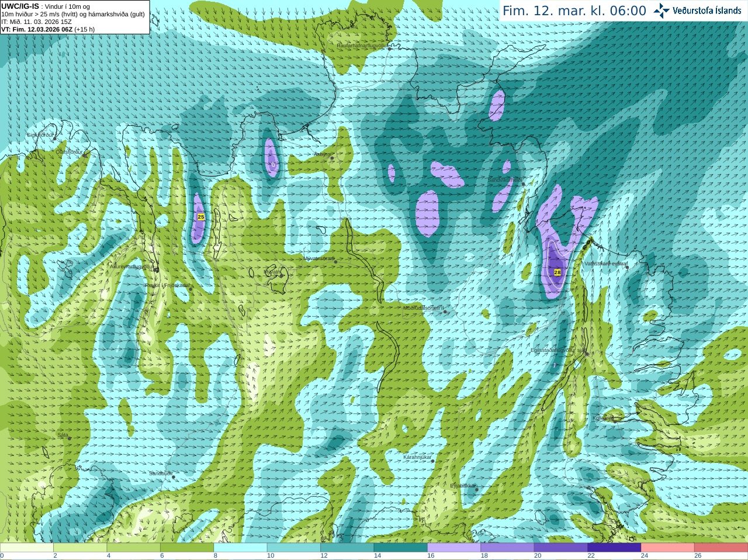The width and height of the screenshot is (748, 560).
Task: Click the yellow 28 max gust label
Action: (557, 272)
